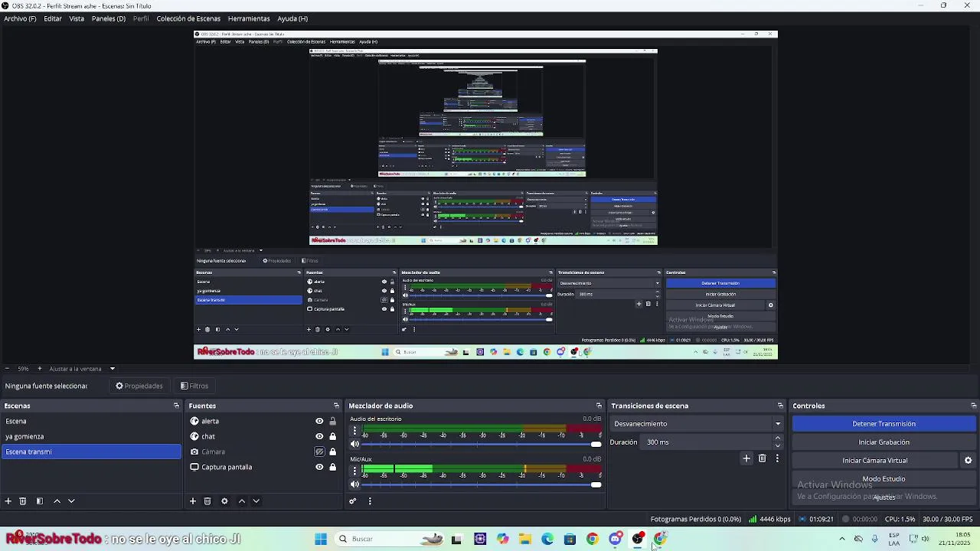Open virtual camera settings gear
The width and height of the screenshot is (980, 551).
point(968,461)
